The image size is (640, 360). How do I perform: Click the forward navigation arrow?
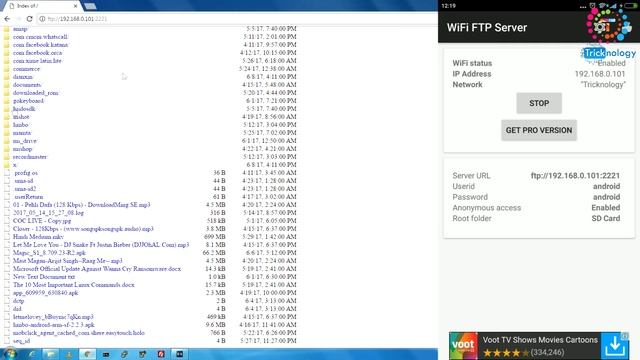pos(18,19)
